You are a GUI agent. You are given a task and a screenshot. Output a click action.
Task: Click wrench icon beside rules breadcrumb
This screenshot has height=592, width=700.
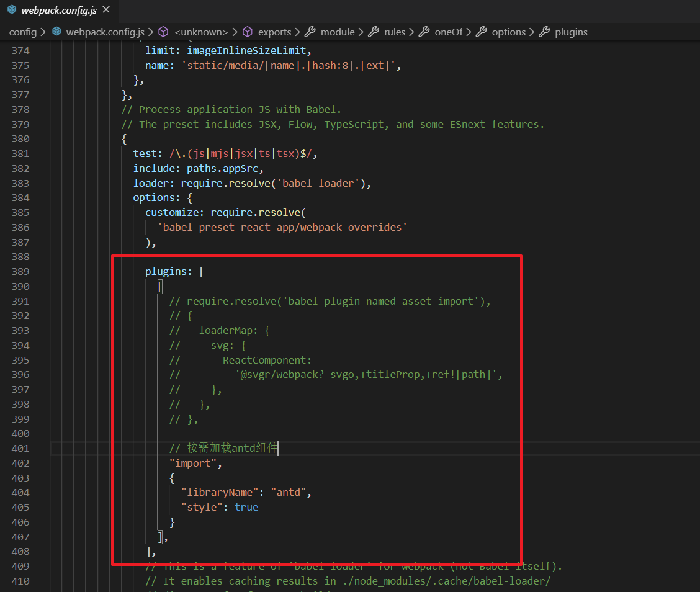[373, 32]
